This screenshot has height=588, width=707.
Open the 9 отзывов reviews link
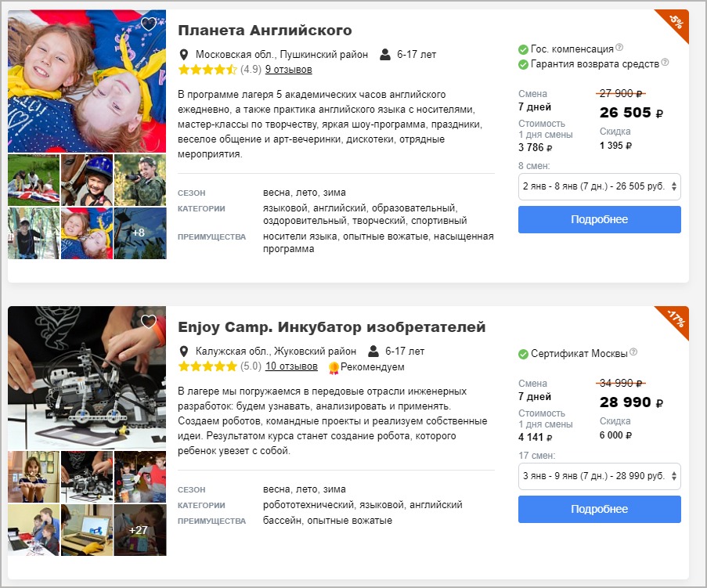[x=289, y=70]
